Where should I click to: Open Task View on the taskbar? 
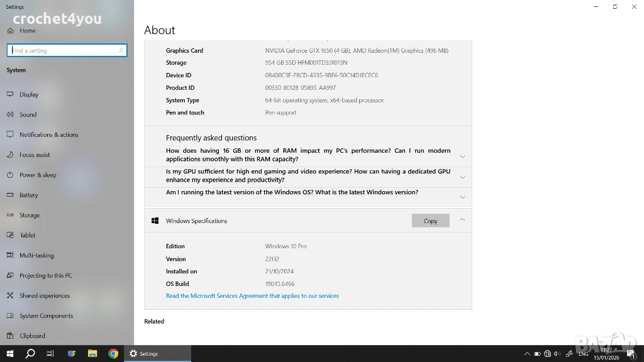tap(50, 354)
